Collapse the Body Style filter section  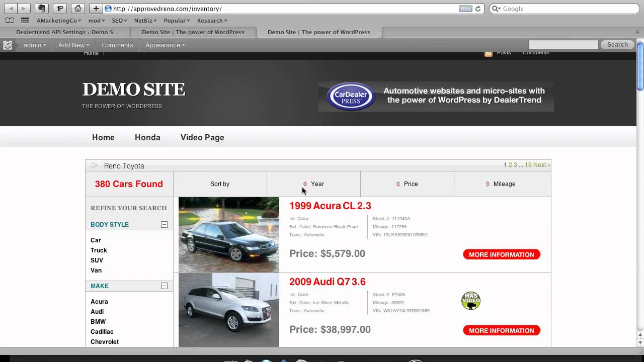[164, 225]
